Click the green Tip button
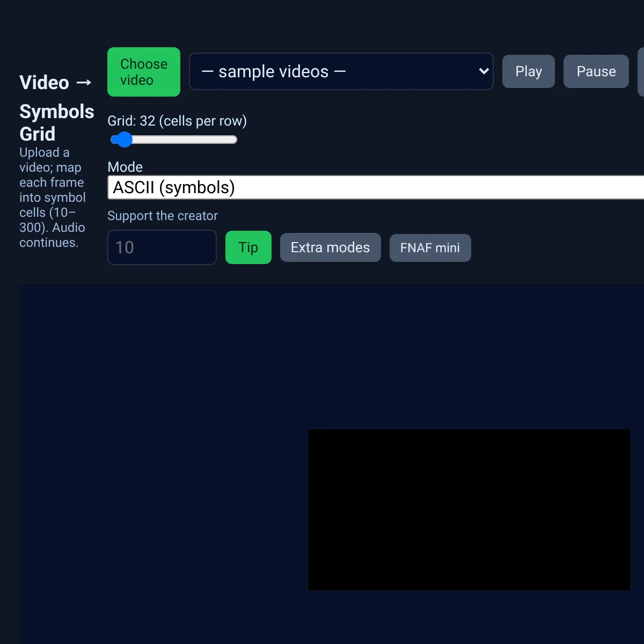 (x=248, y=247)
